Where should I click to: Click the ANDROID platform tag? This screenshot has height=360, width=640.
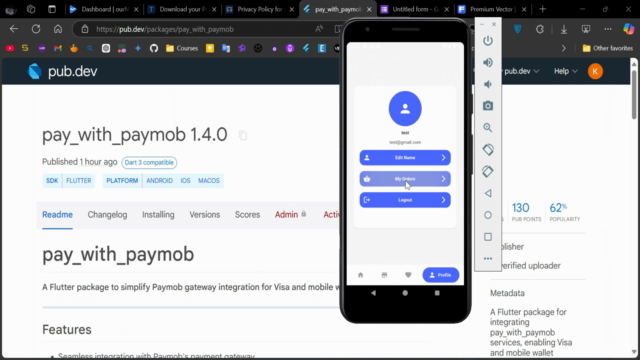coord(160,180)
